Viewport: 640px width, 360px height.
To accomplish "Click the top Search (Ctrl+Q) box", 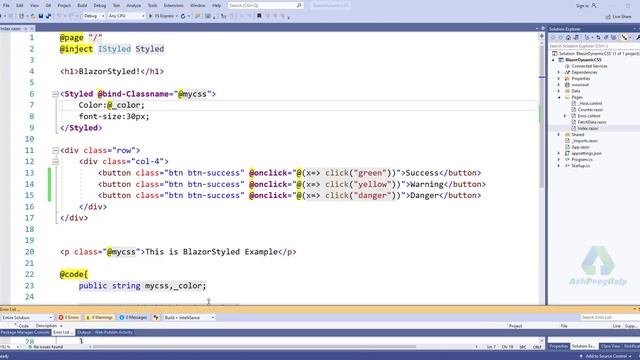I will click(265, 5).
